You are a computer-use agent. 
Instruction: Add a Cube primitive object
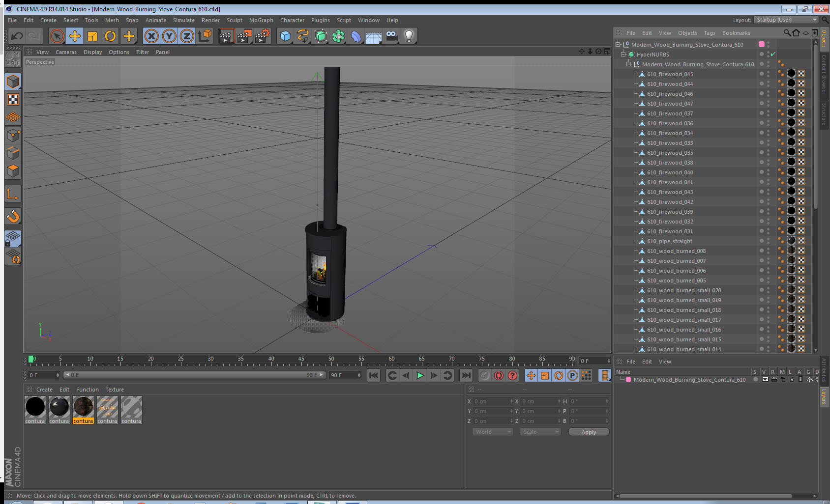285,36
